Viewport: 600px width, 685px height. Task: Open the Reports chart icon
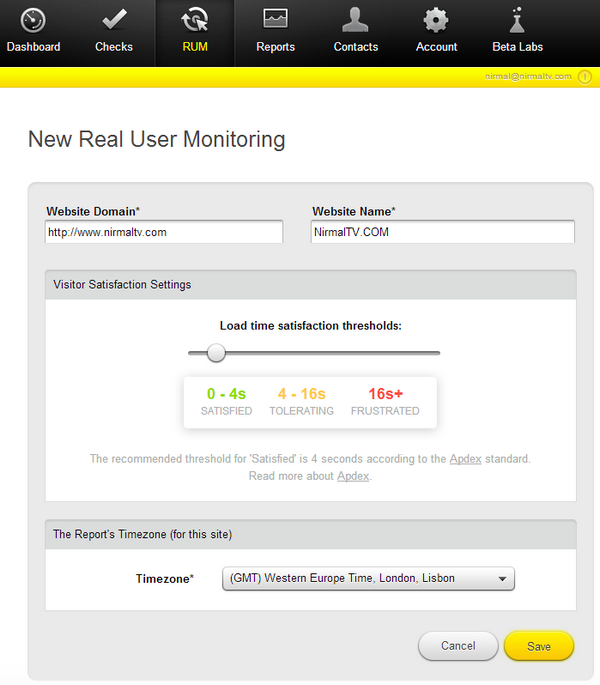pos(275,19)
